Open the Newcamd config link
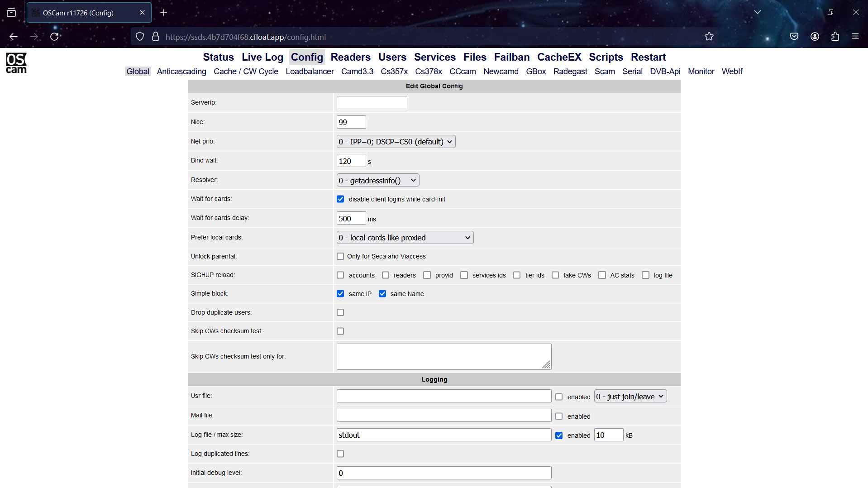This screenshot has width=868, height=488. pos(501,72)
